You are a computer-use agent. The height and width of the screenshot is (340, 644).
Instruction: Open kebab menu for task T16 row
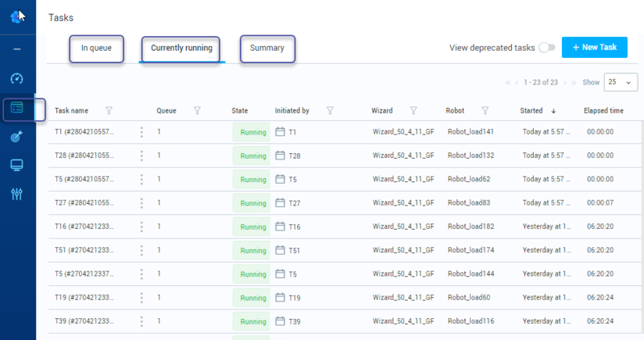tap(142, 227)
